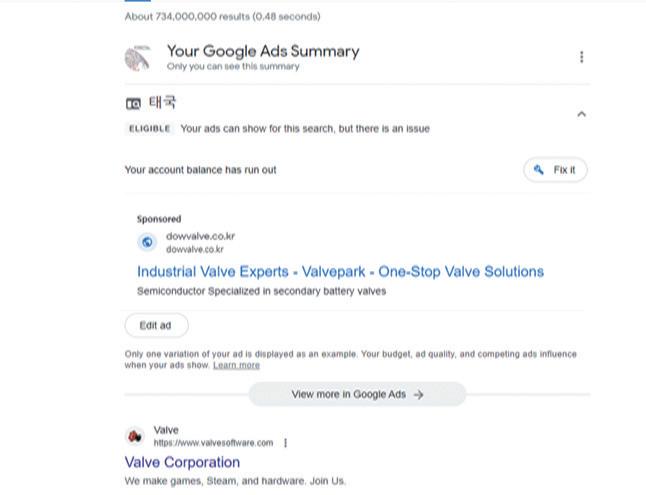This screenshot has width=646, height=495.
Task: Click the Google Ads Summary logo icon
Action: point(138,58)
